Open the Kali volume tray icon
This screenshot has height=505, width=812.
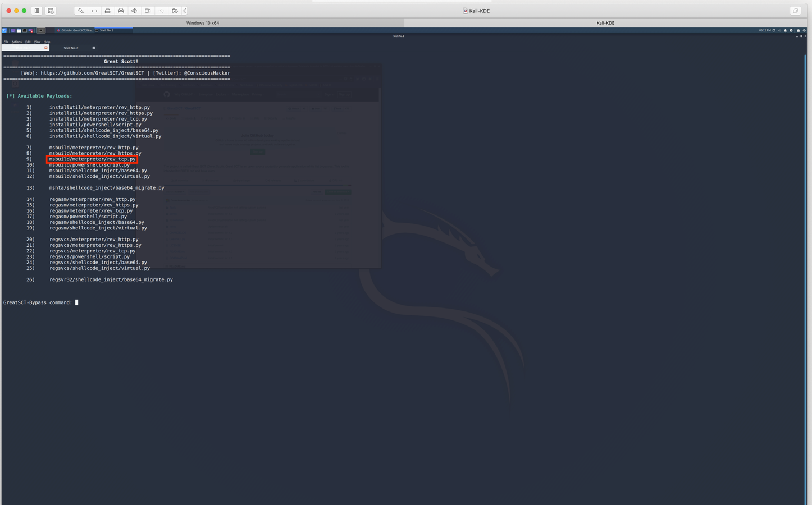(779, 30)
